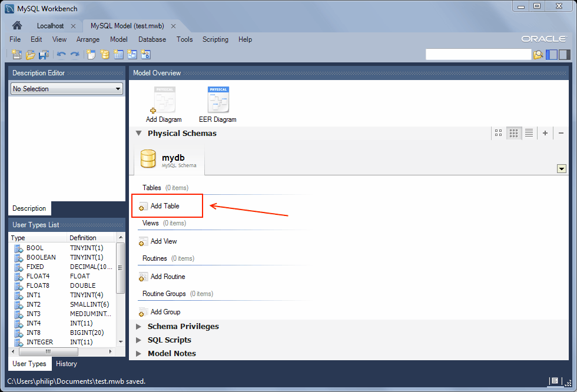Click the search icon beside search field

pos(538,55)
